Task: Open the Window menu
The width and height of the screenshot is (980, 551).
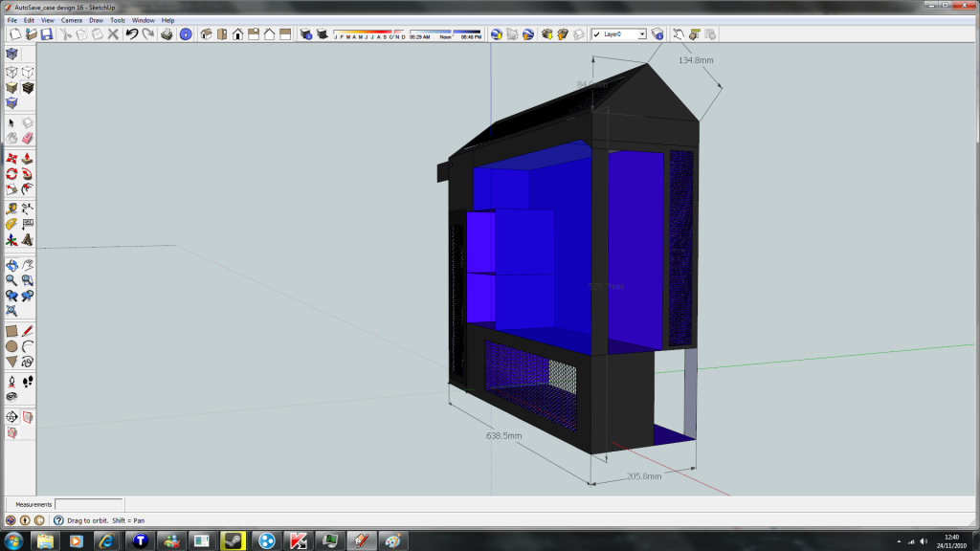Action: coord(143,19)
